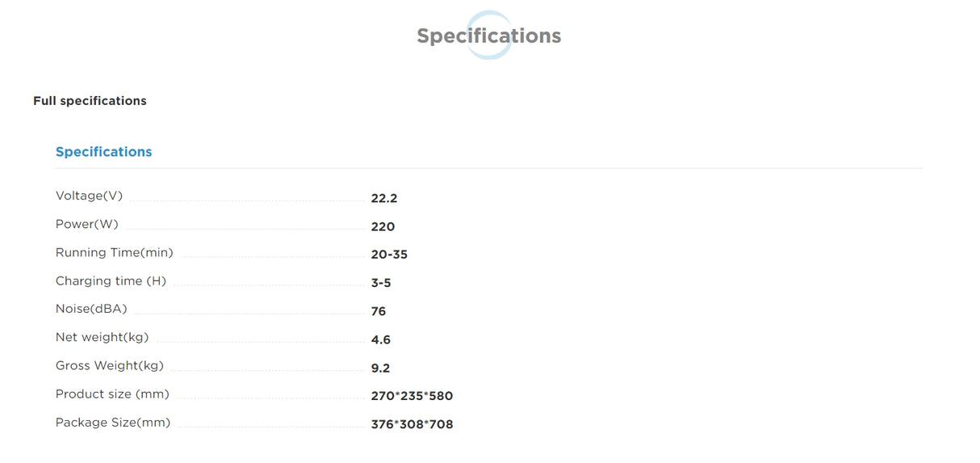This screenshot has height=463, width=980.
Task: Click the 22.2 voltage value
Action: point(384,198)
